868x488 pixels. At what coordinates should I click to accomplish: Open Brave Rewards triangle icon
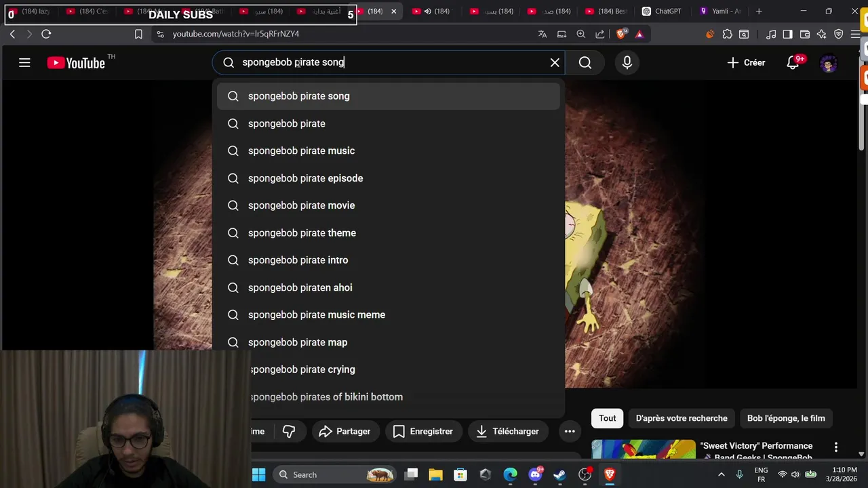pyautogui.click(x=639, y=34)
